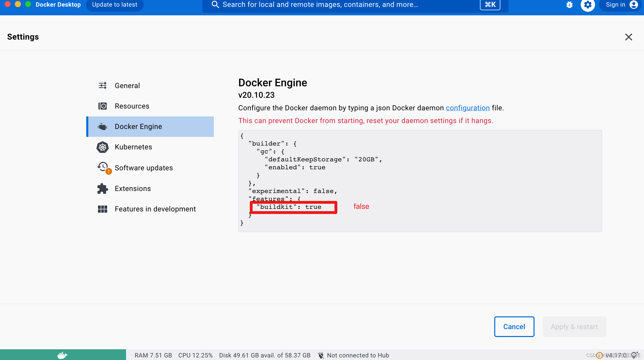This screenshot has width=644, height=360.
Task: Click Update to latest button
Action: tap(115, 5)
